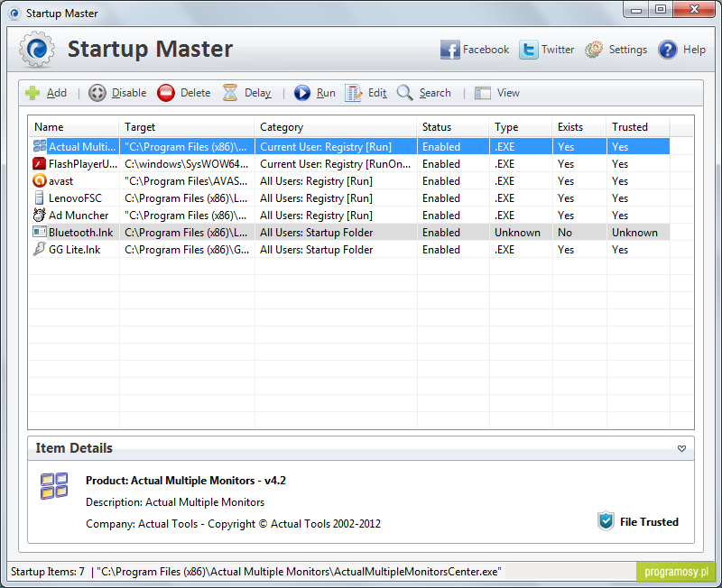Click the Bluetooth.lnk row icon

[x=40, y=232]
